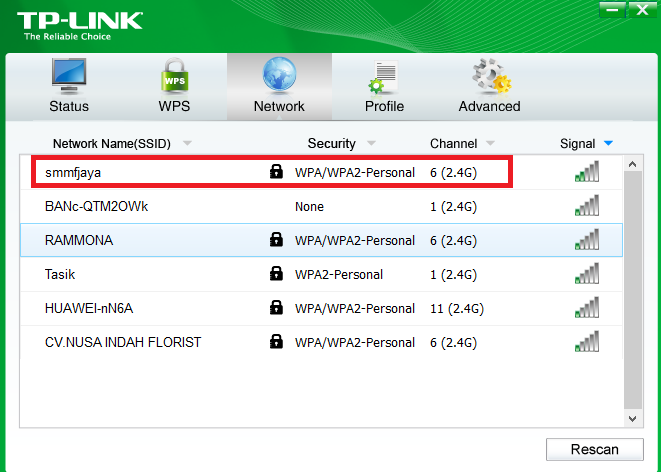
Task: Click the 11 (2.4G) channel value
Action: tap(457, 308)
